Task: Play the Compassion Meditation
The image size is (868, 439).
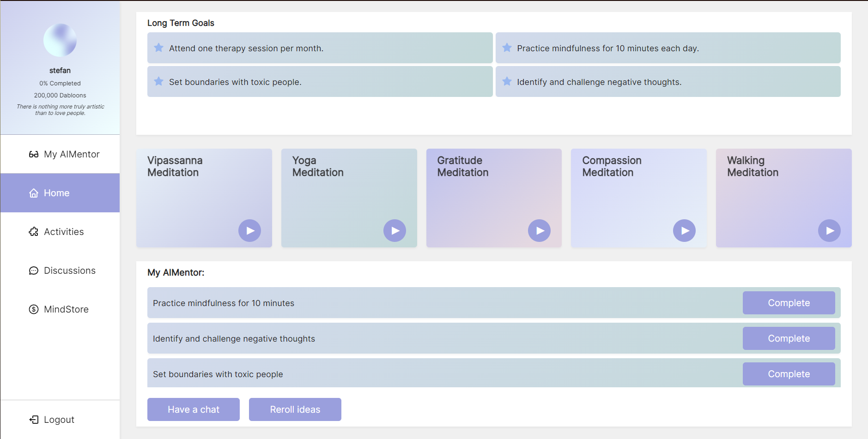Action: (x=684, y=230)
